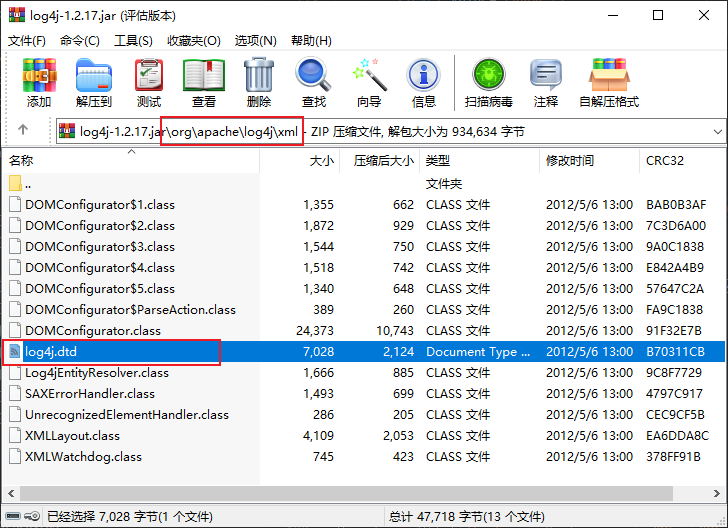The height and width of the screenshot is (528, 728).
Task: Click the horizontal scrollbar thumb
Action: pos(346,493)
